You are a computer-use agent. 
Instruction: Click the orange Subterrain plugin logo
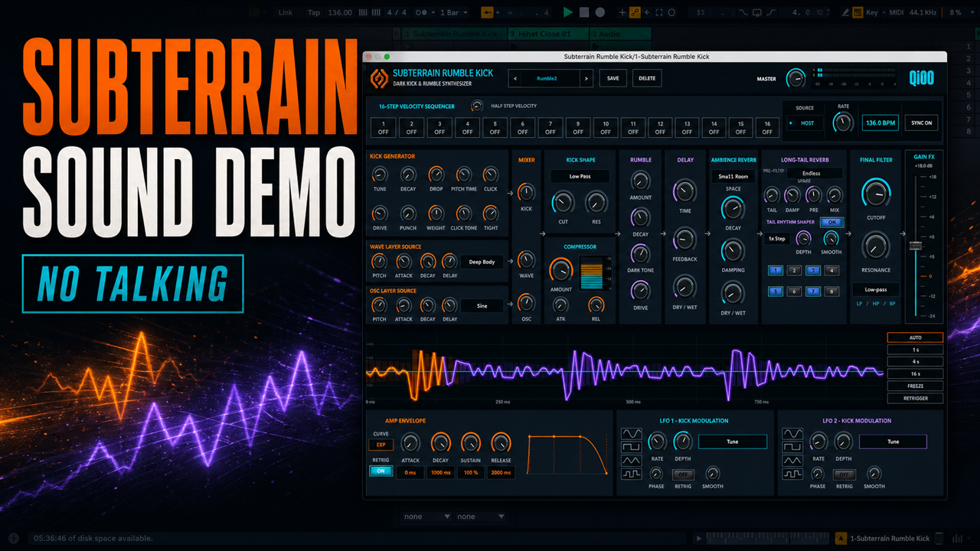point(378,78)
